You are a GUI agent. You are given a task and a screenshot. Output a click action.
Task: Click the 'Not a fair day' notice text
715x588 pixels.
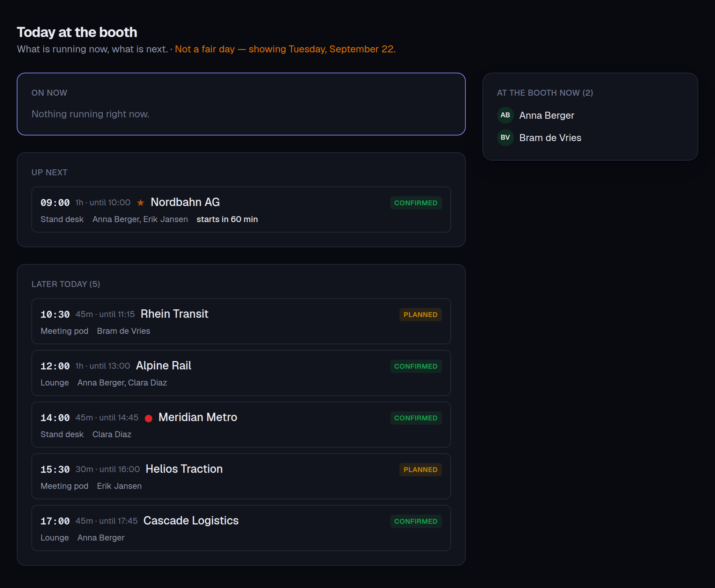285,49
